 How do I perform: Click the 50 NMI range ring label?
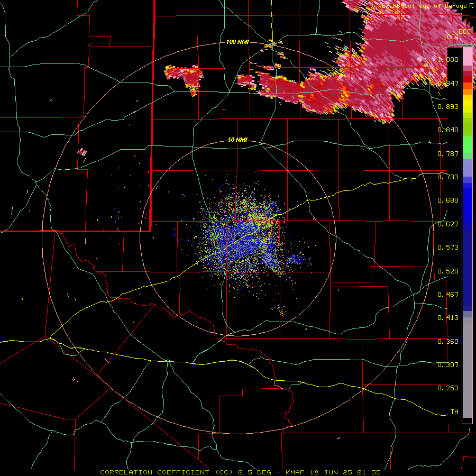click(x=237, y=140)
